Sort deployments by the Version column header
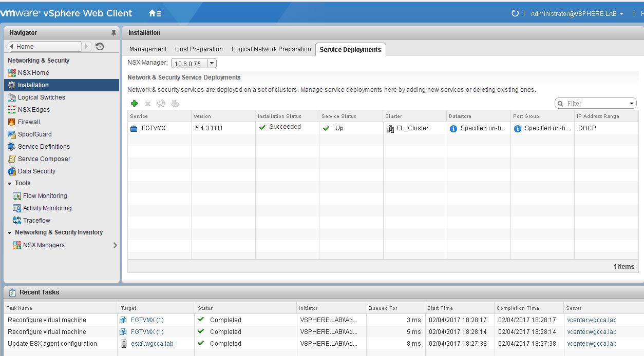 (x=223, y=116)
